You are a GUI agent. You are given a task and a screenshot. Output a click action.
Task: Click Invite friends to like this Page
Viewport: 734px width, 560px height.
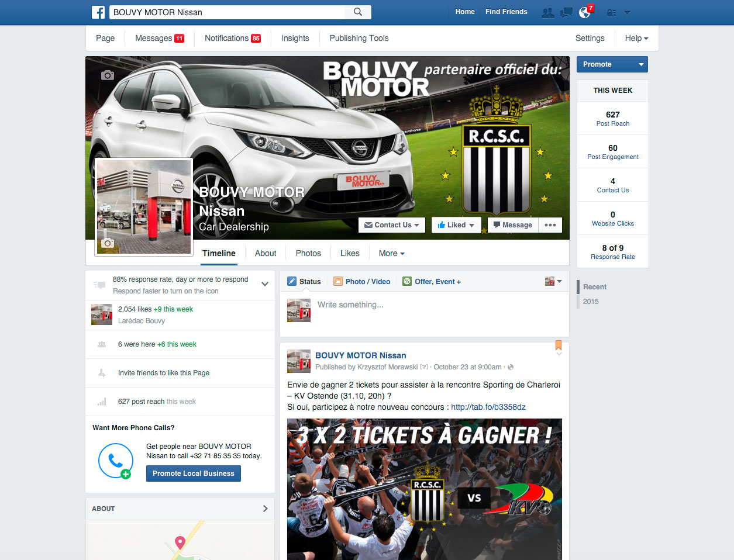pos(164,373)
